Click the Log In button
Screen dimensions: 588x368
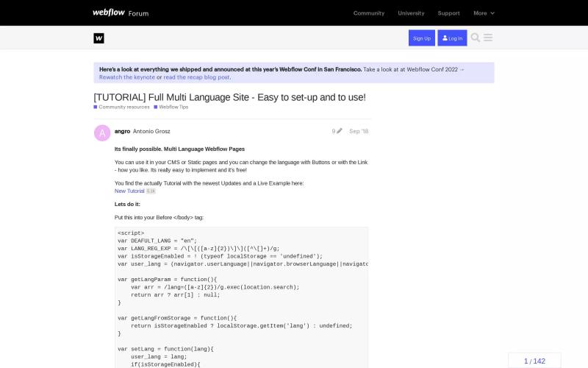pos(452,38)
